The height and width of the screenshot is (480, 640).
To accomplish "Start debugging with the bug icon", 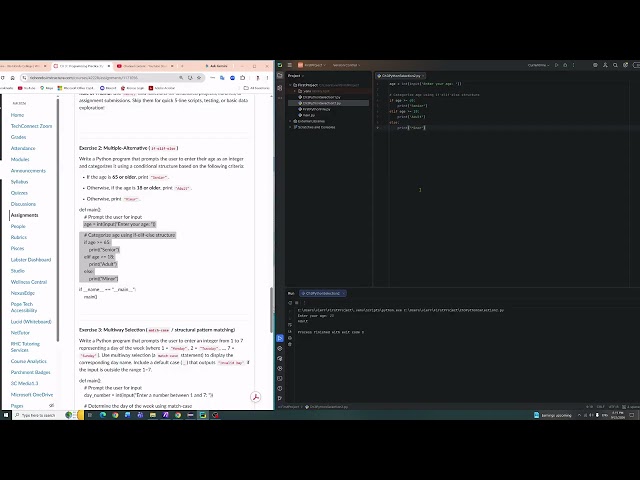I will [565, 65].
